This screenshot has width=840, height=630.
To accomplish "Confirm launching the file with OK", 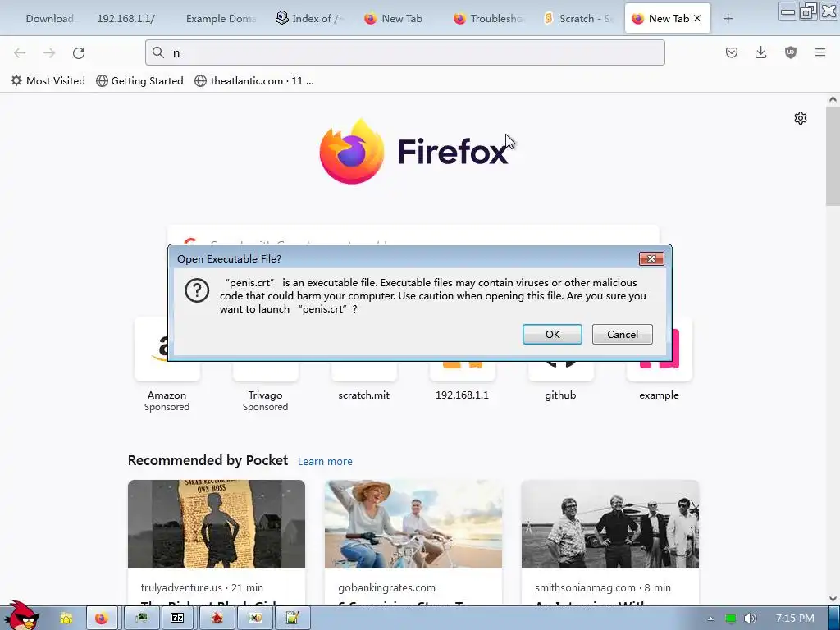I will (x=552, y=335).
